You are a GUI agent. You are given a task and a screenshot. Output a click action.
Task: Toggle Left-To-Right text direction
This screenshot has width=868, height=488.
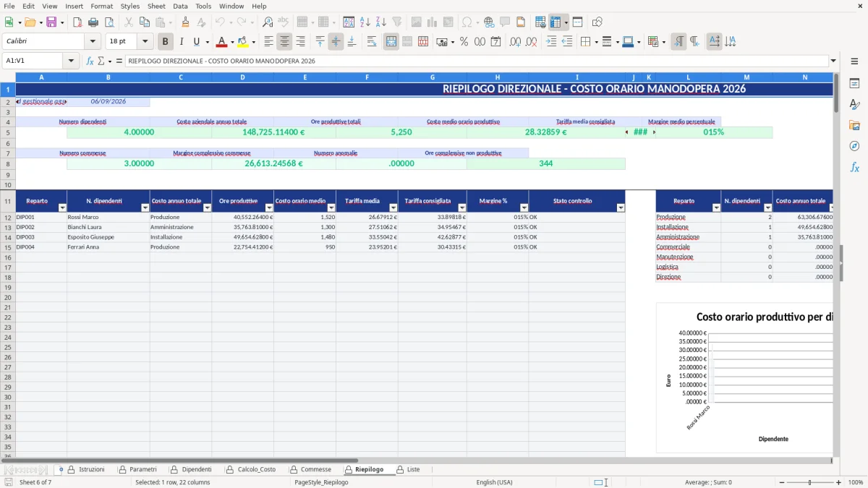pos(678,42)
